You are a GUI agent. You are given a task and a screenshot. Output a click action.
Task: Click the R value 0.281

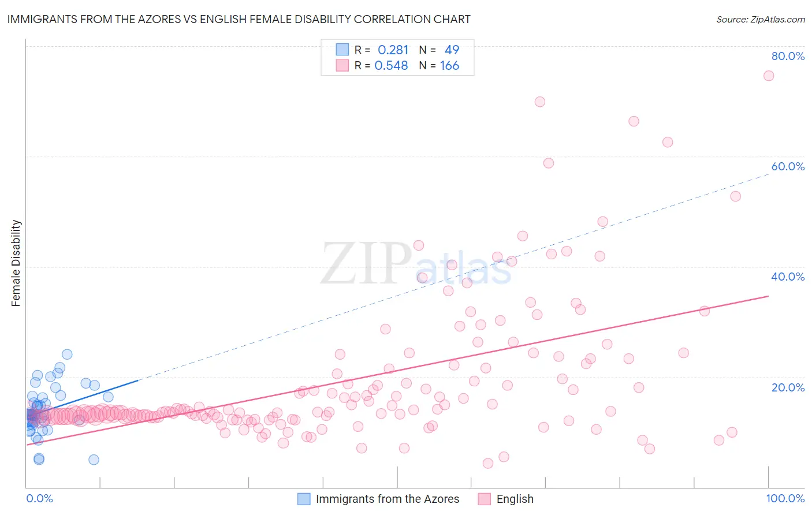point(393,50)
